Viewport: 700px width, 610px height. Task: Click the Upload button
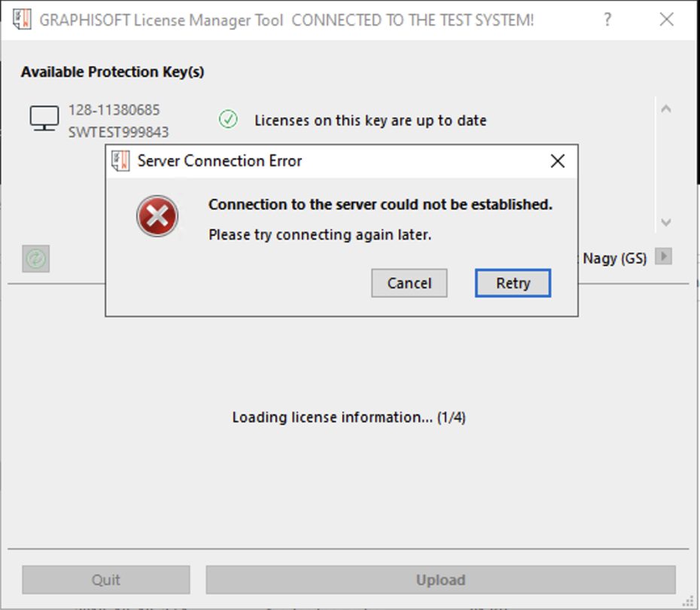(440, 580)
